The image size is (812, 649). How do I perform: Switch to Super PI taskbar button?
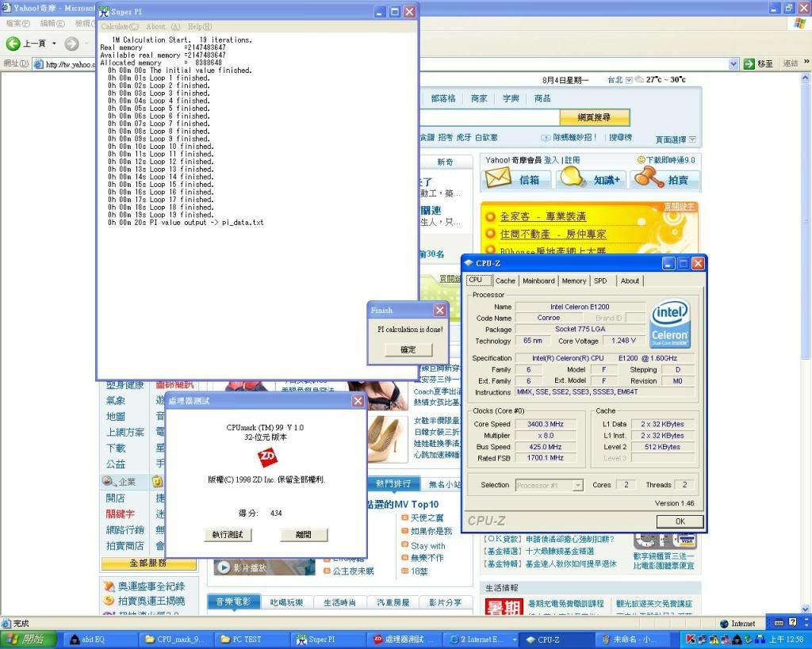coord(326,639)
